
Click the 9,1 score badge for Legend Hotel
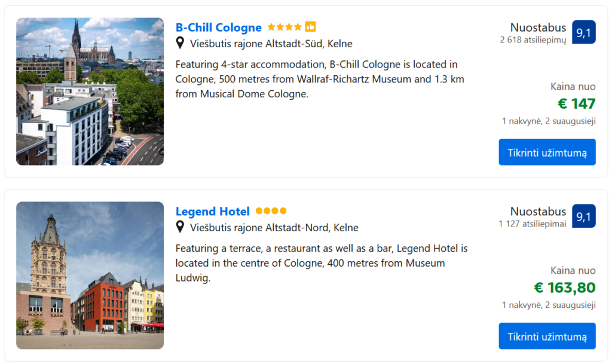(583, 216)
